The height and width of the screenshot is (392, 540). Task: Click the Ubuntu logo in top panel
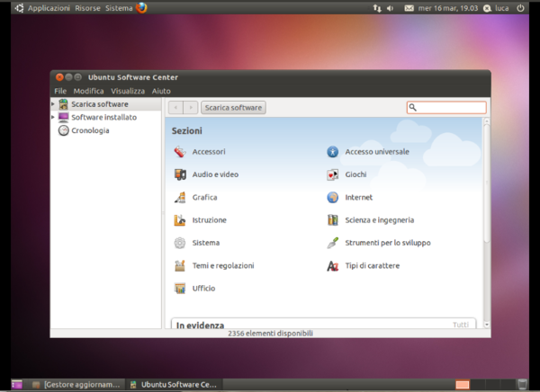tap(19, 8)
